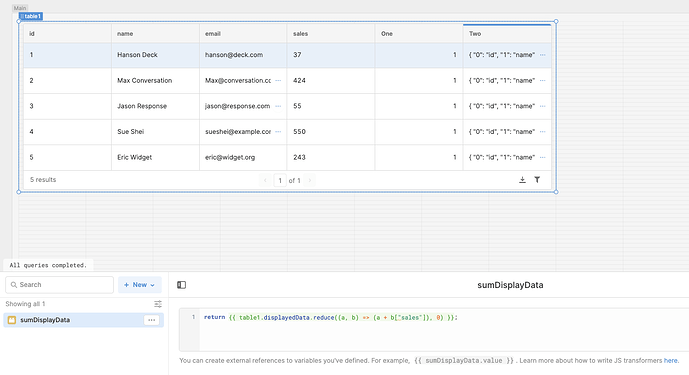This screenshot has width=689, height=375.
Task: Expand the Two cell ellipsis in Max Conversation row
Action: point(543,80)
